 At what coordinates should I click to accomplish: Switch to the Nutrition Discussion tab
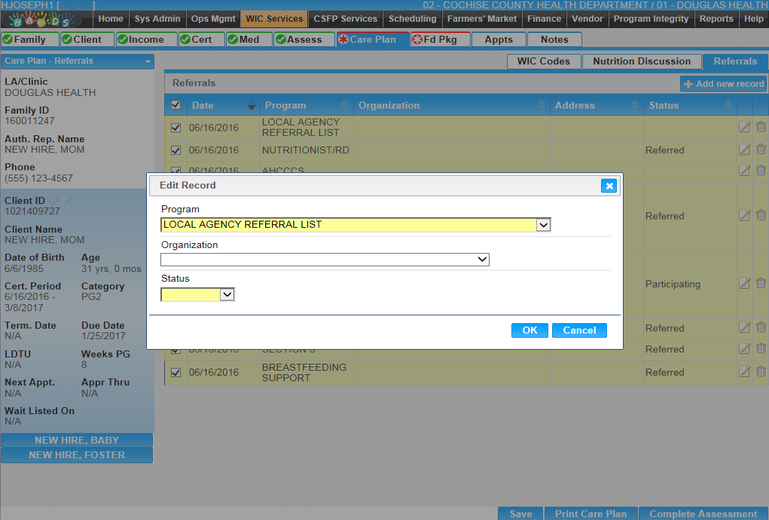(x=641, y=62)
